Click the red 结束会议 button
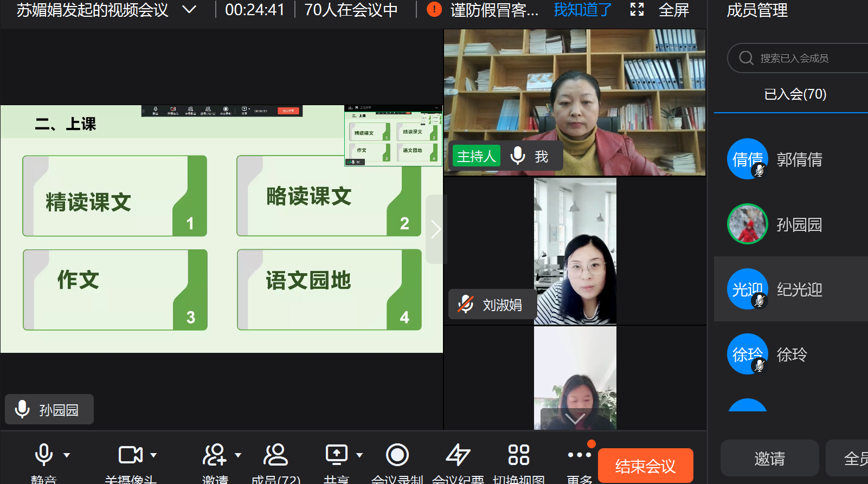 click(645, 466)
